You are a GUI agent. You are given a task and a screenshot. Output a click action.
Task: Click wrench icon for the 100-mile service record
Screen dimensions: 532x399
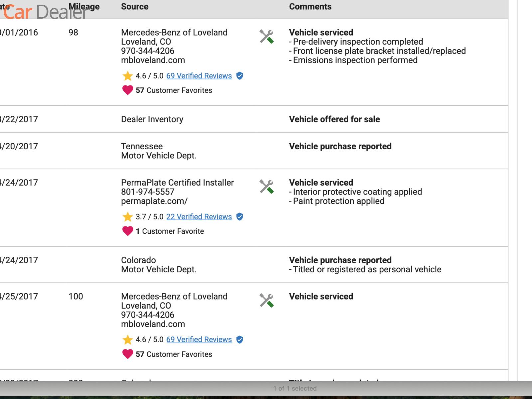click(x=266, y=300)
